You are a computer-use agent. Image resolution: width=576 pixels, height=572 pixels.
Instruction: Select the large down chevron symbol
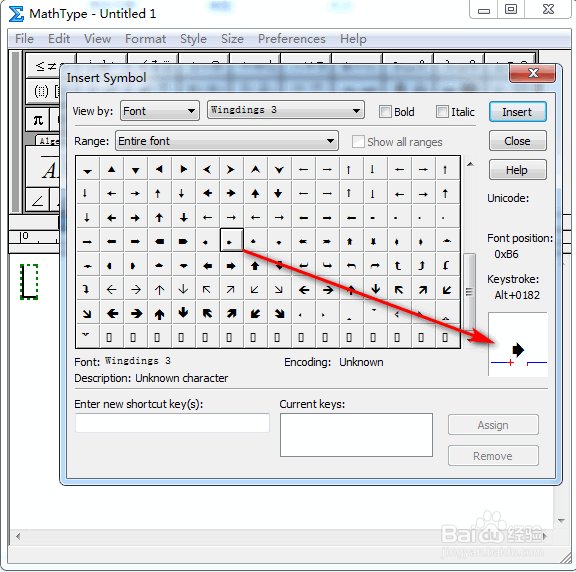click(x=280, y=169)
